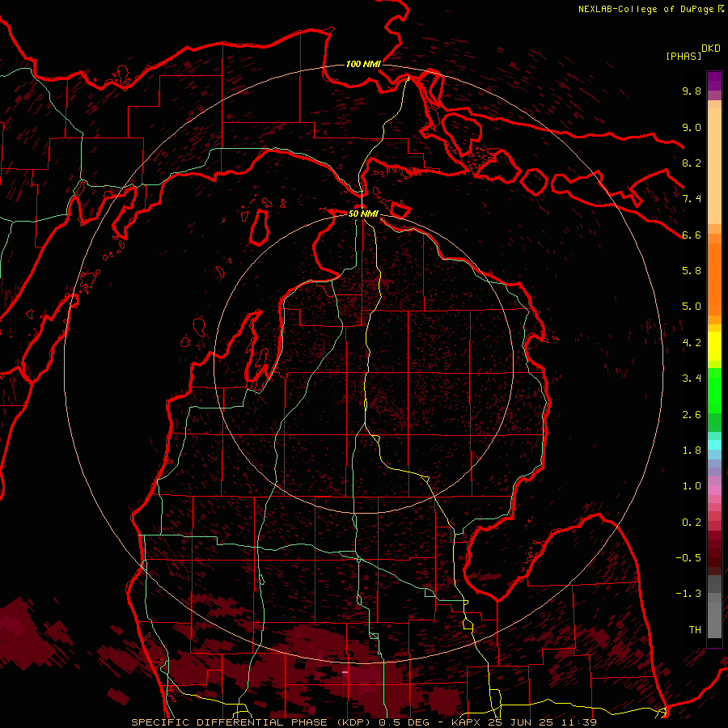Click the -0.5 scale value
Screen dimensions: 728x728
click(688, 557)
